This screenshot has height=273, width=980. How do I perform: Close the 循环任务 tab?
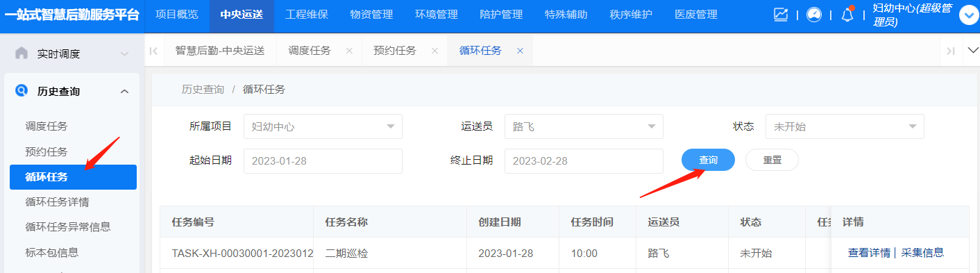[520, 51]
